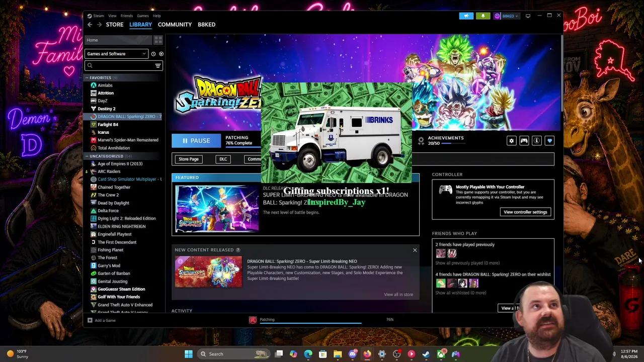
Task: Open Windows Start menu
Action: coord(189,354)
